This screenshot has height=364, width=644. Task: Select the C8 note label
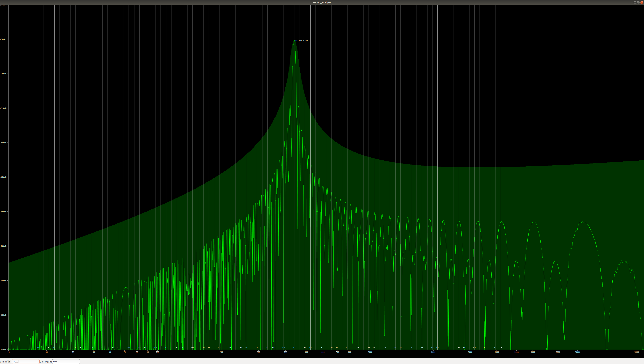pos(501,348)
